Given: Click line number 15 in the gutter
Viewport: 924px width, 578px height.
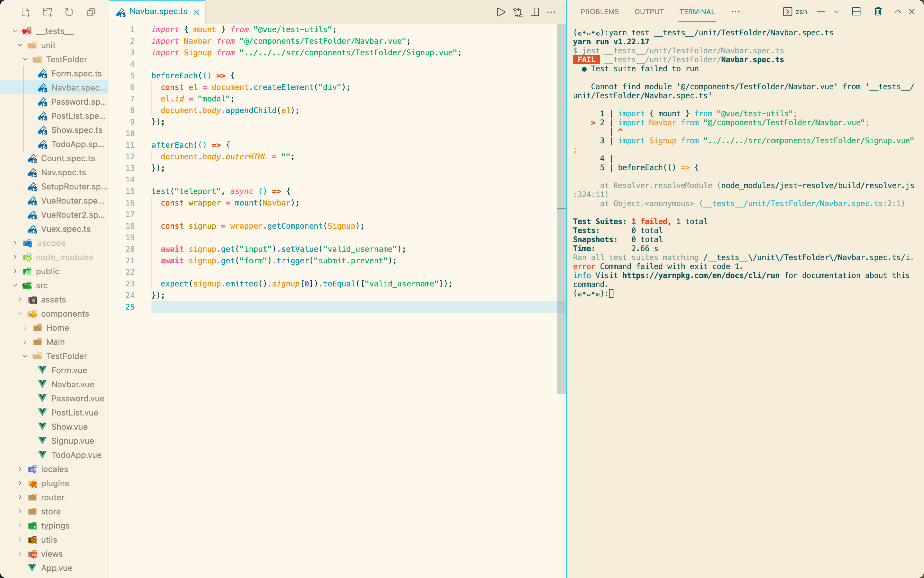Looking at the screenshot, I should tap(130, 191).
